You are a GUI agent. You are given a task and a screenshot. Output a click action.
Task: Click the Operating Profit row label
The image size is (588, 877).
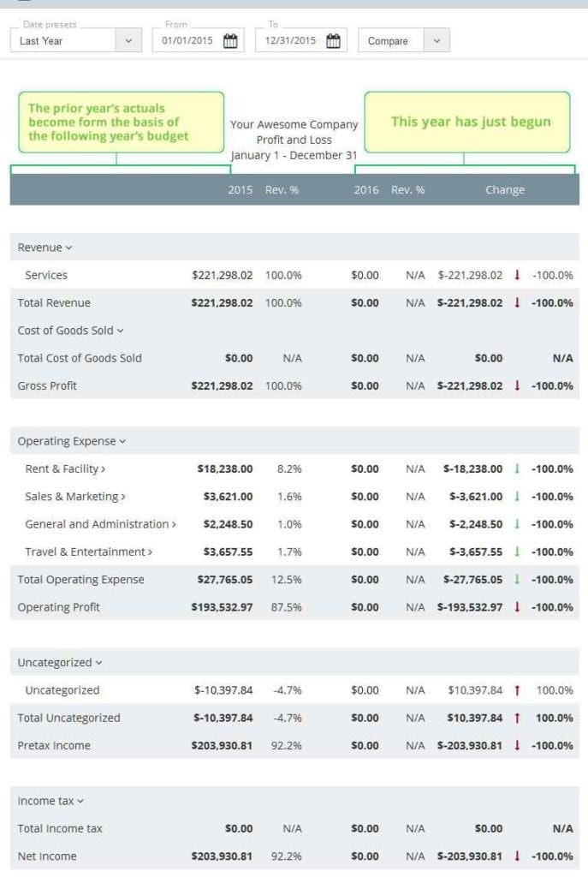click(x=58, y=607)
